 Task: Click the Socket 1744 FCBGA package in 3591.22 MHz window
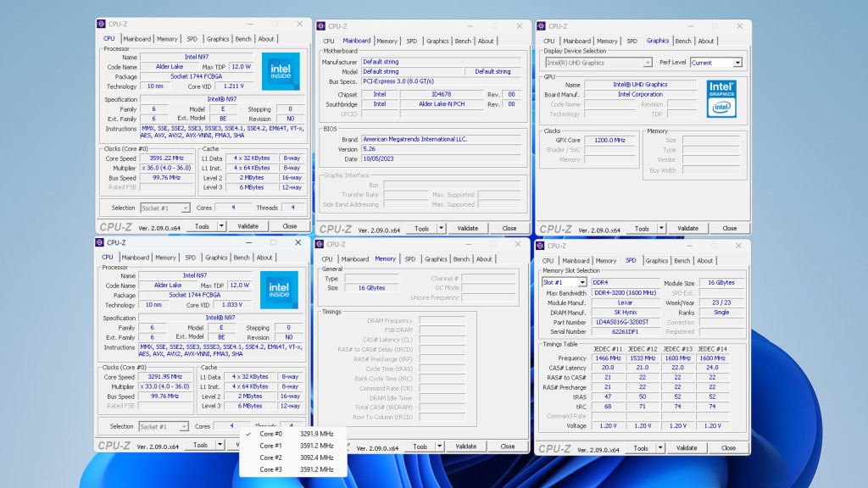[196, 76]
